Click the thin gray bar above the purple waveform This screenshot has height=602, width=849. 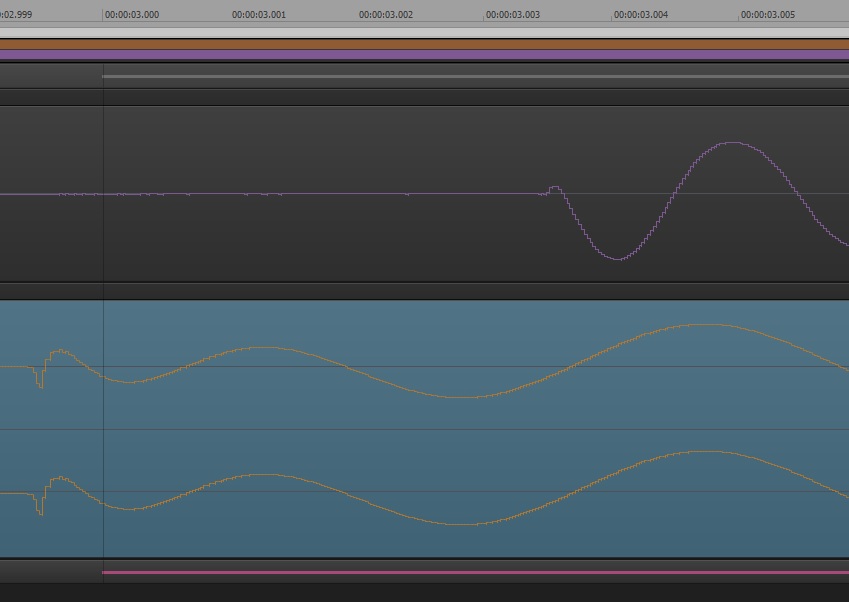[x=475, y=76]
